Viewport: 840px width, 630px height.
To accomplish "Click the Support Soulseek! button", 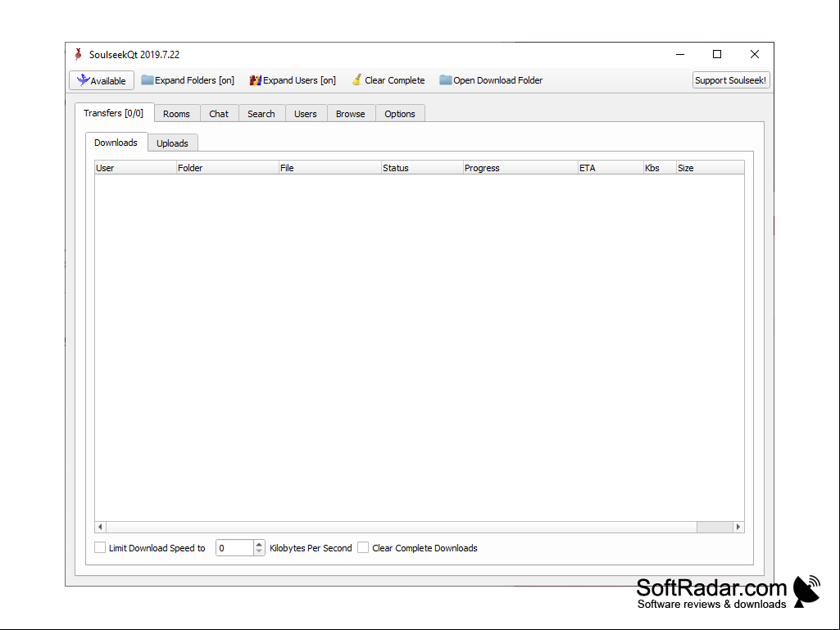I will coord(731,80).
